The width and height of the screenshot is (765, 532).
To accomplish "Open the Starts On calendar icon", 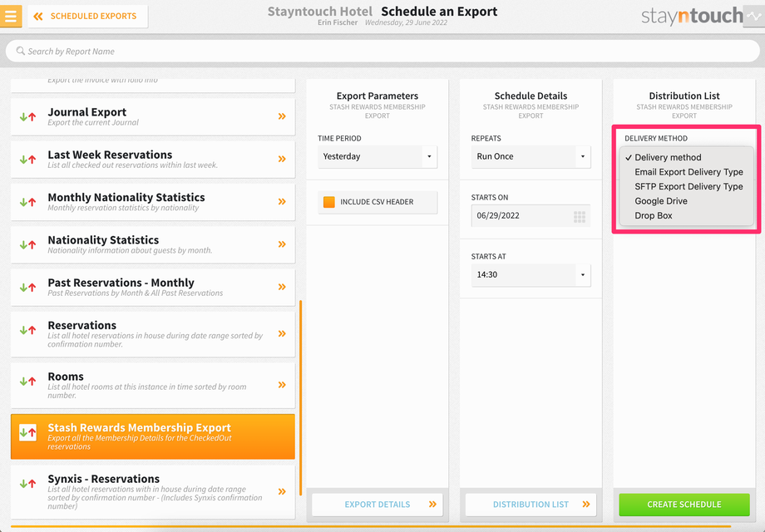I will tap(579, 217).
